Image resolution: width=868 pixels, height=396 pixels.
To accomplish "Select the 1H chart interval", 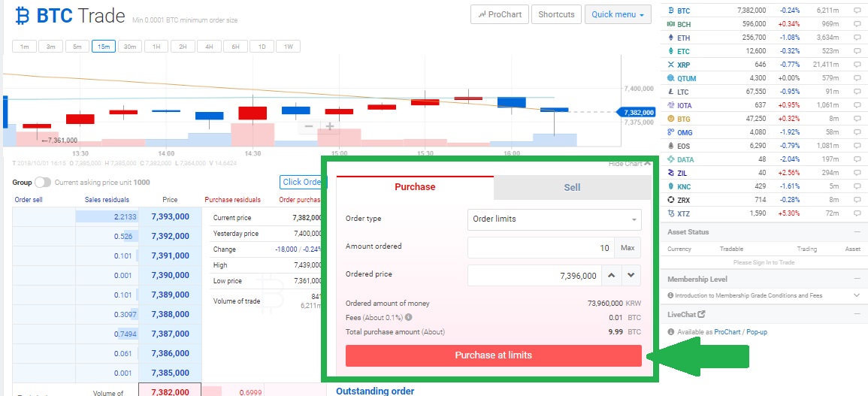I will coord(156,47).
